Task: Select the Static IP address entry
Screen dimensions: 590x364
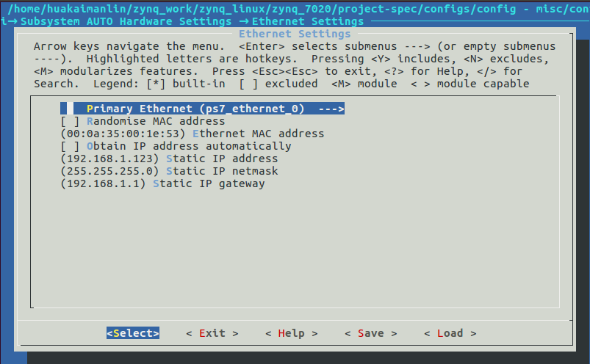Action: click(x=169, y=159)
